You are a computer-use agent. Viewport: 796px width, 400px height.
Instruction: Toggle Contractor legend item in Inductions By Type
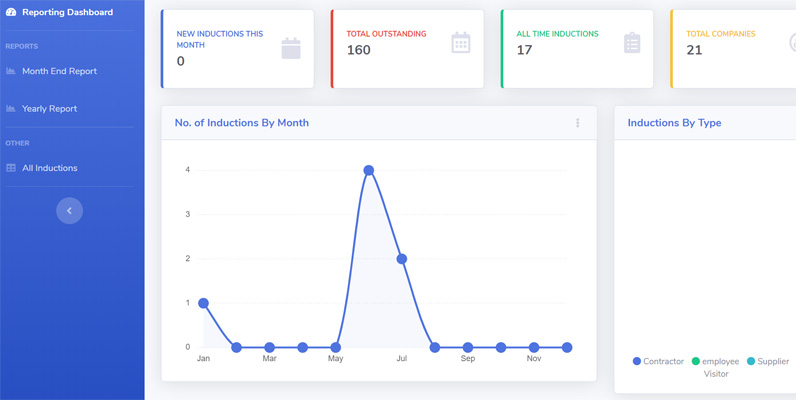coord(658,361)
